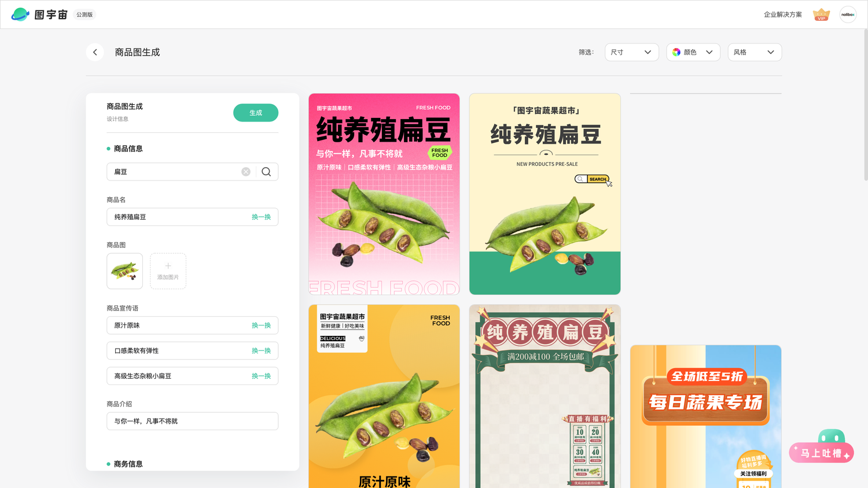Select the orange 原汁原味 poster template
Viewport: 868px width, 488px height.
point(384,396)
